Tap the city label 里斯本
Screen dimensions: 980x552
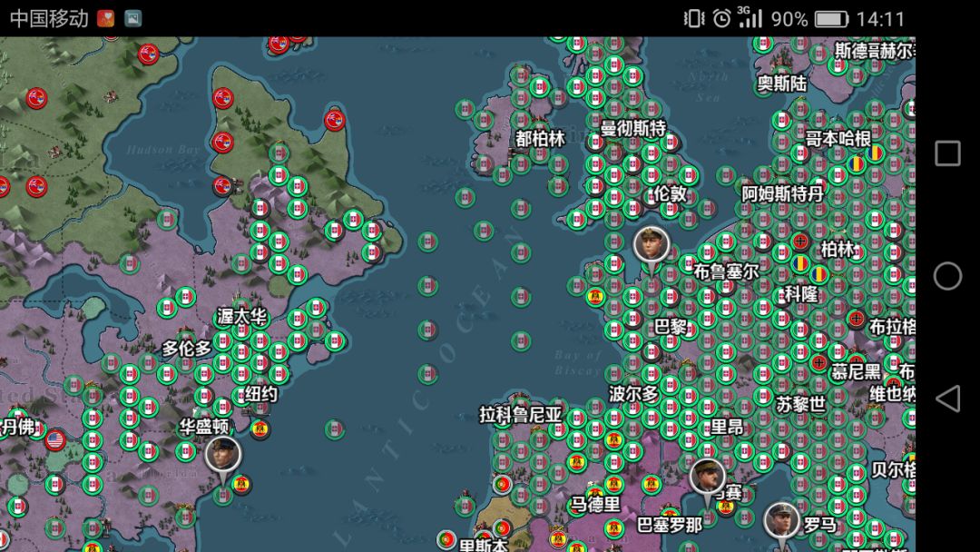[483, 545]
